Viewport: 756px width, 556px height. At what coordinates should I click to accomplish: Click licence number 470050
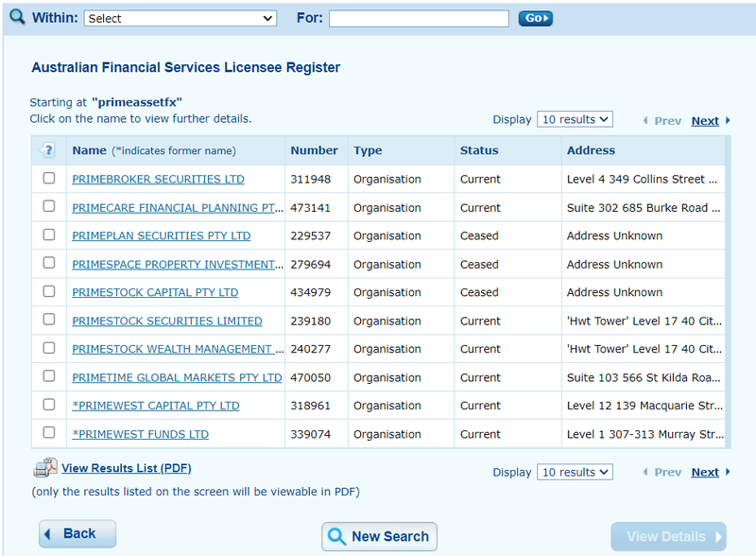[x=311, y=377]
